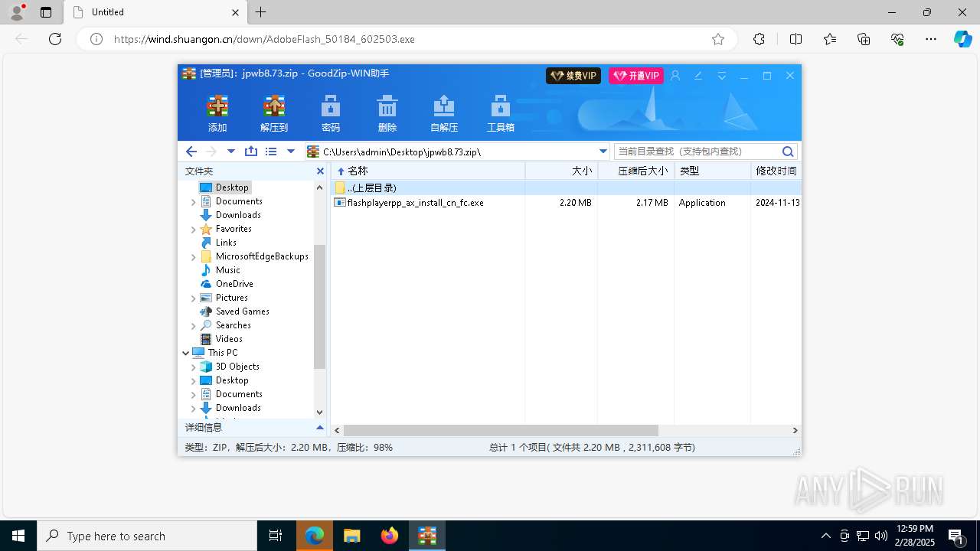Expand the Searches tree node
This screenshot has width=980, height=551.
193,325
